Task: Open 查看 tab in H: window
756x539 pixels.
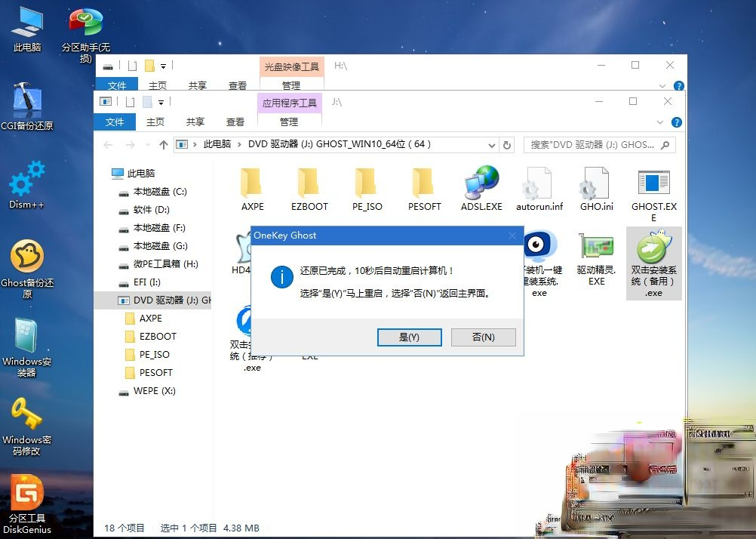Action: pos(237,85)
